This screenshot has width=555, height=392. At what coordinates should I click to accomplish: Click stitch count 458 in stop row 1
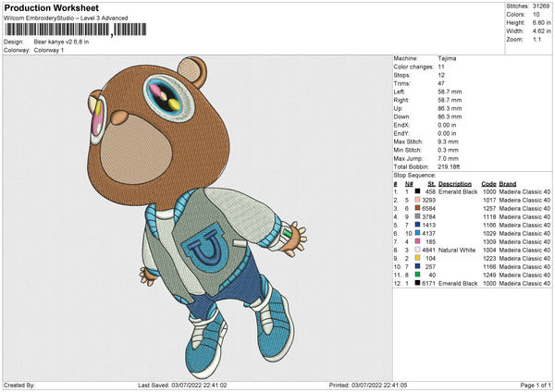(430, 191)
